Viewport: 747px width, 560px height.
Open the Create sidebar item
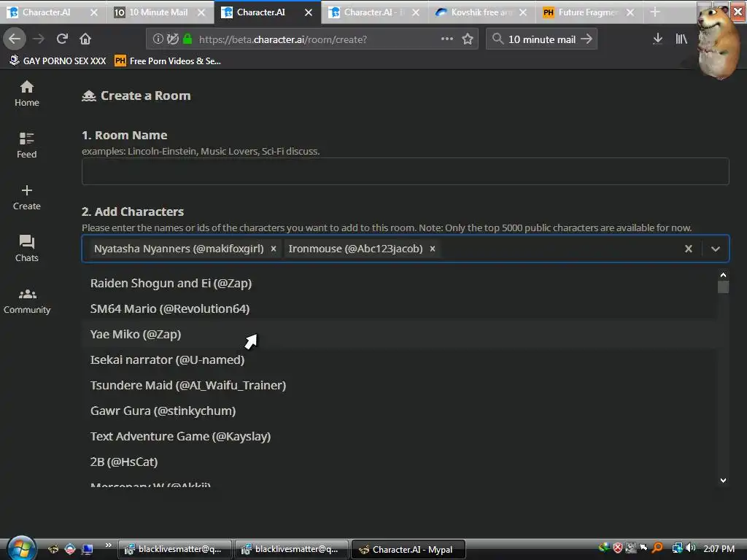coord(27,197)
